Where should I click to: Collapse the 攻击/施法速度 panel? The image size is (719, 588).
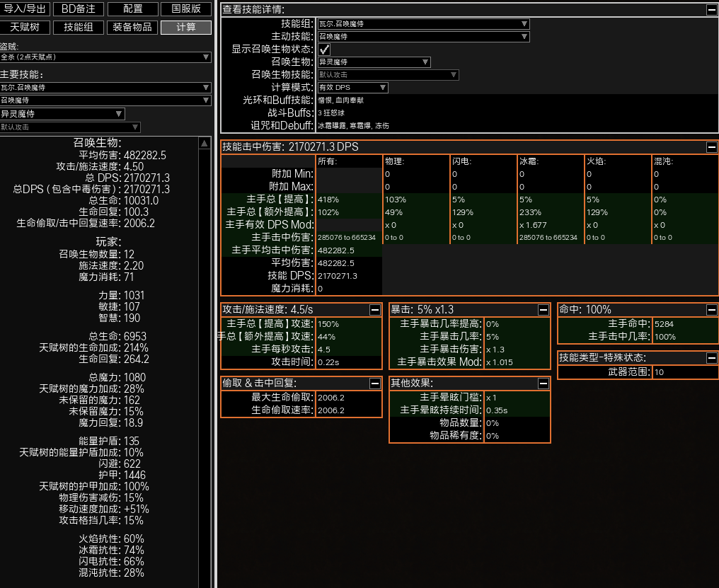(374, 310)
